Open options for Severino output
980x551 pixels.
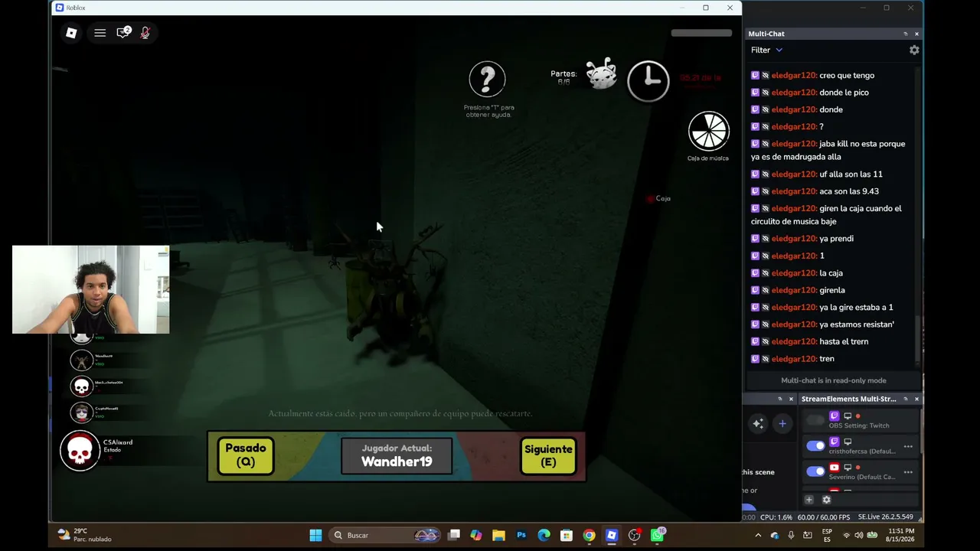click(908, 471)
